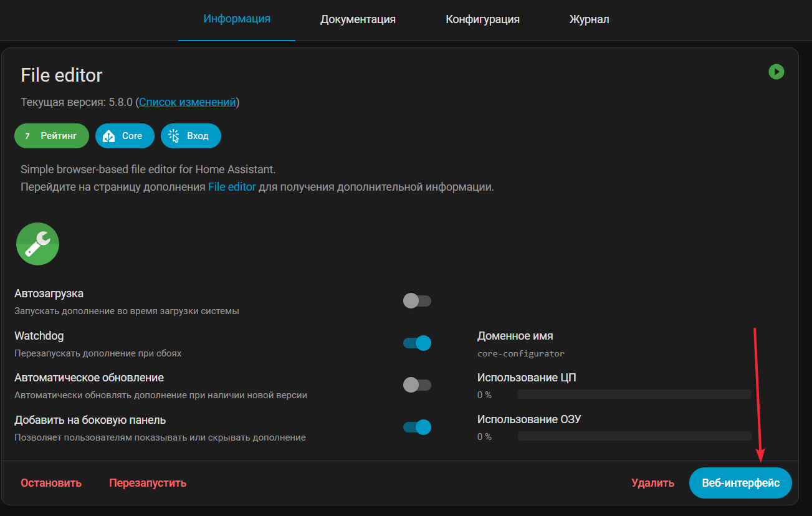Click the Добавить на боковую панель label
This screenshot has width=812, height=516.
pos(90,420)
